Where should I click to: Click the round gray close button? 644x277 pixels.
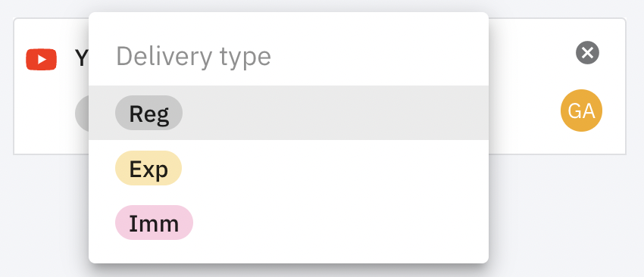[x=587, y=52]
